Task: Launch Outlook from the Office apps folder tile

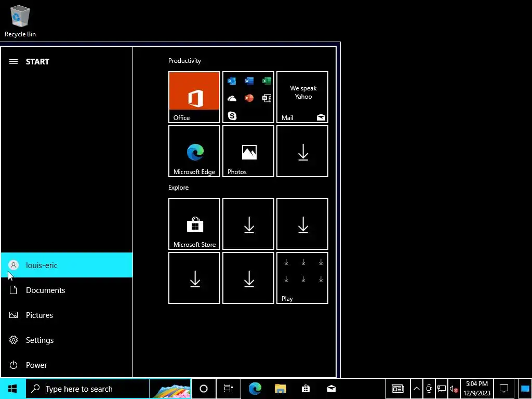Action: click(x=232, y=81)
